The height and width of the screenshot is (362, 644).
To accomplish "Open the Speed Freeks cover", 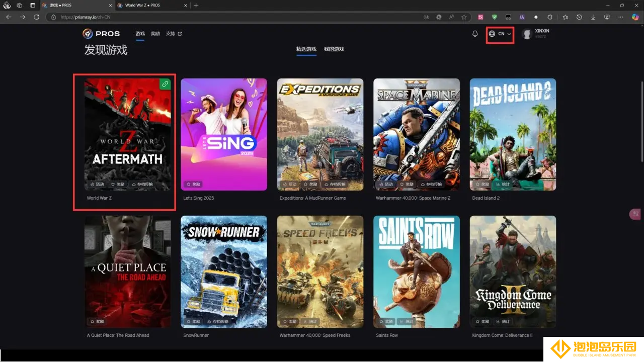I will coord(320,271).
